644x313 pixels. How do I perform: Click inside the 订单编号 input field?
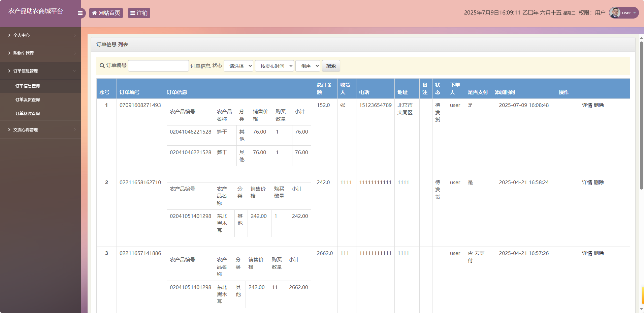[x=158, y=65]
